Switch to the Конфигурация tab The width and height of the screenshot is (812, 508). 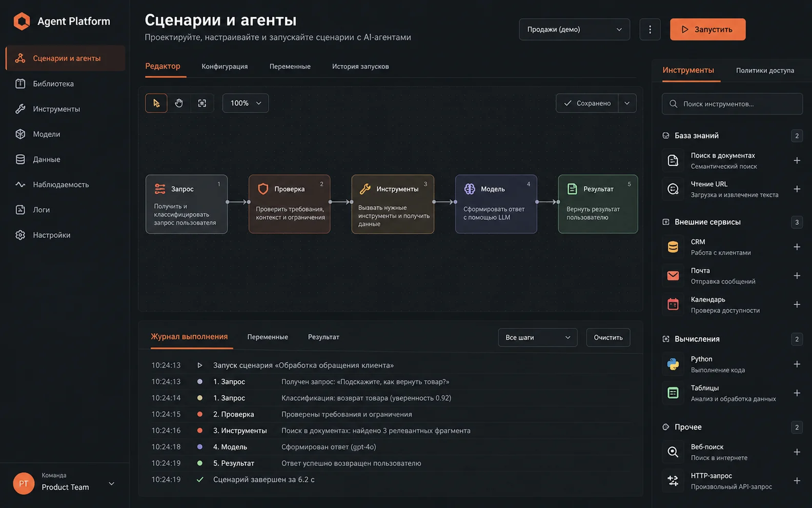[225, 66]
